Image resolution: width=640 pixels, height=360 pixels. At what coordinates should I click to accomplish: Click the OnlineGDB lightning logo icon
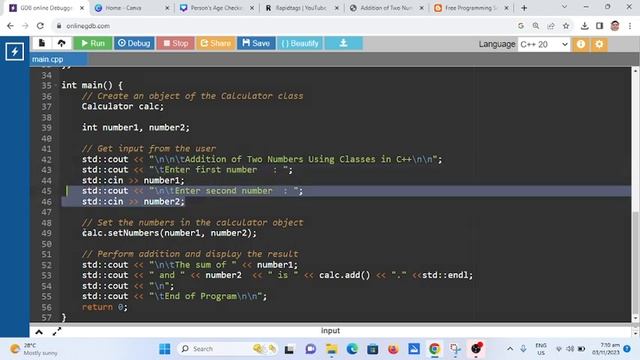pos(15,51)
